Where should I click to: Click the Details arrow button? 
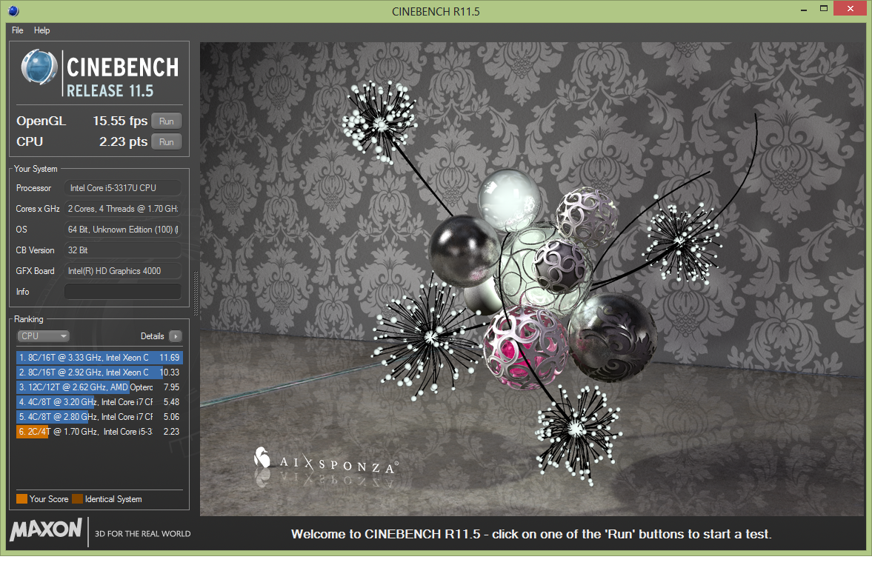176,336
